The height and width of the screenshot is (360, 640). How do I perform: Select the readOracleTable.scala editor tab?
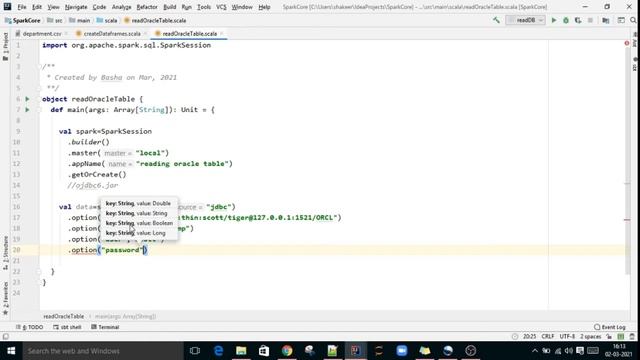(189, 33)
